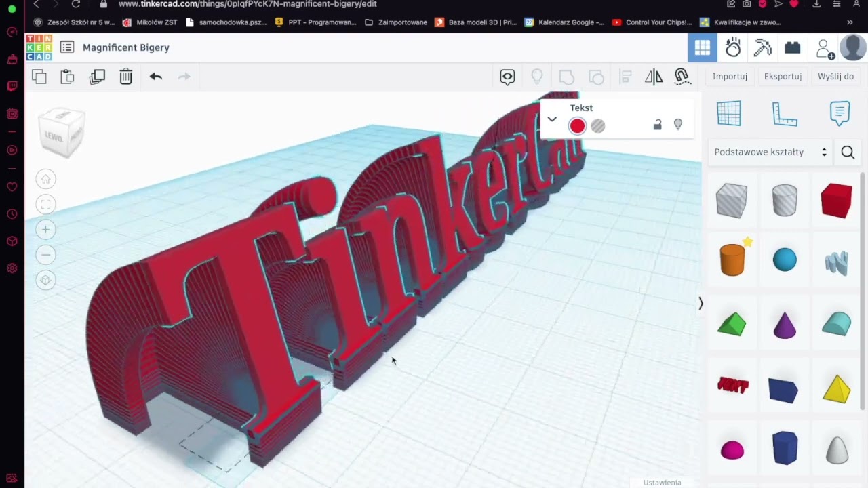Viewport: 868px width, 488px height.
Task: Select the purple Cone shape
Action: click(785, 325)
